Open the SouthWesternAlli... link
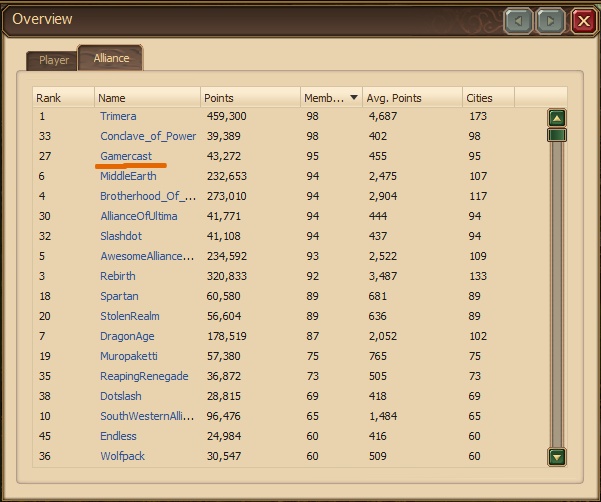 (x=147, y=416)
